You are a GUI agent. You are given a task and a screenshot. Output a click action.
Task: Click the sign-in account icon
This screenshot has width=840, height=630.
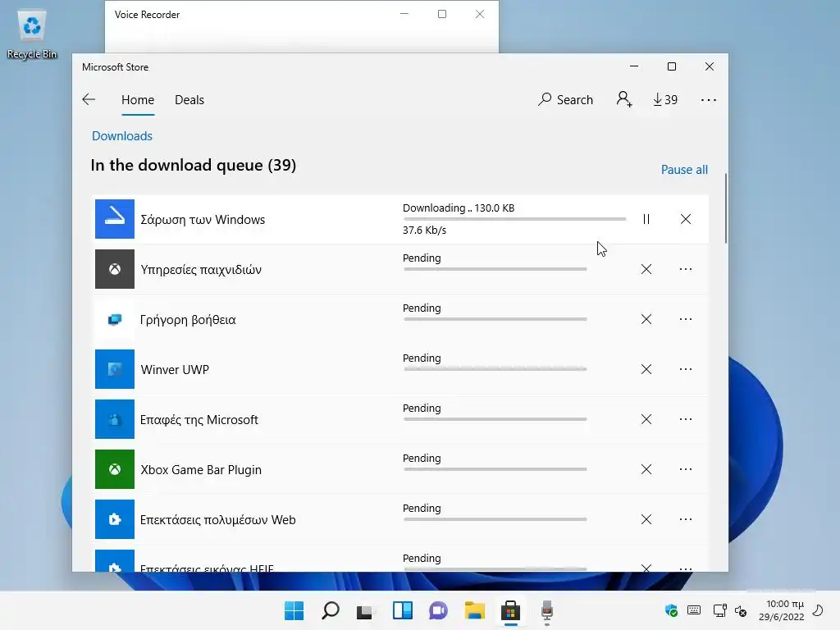pyautogui.click(x=624, y=99)
